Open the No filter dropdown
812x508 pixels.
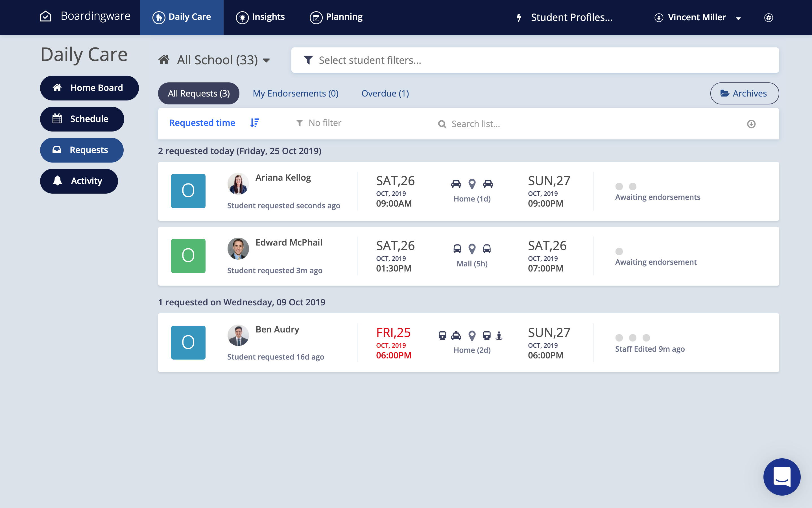pyautogui.click(x=318, y=123)
